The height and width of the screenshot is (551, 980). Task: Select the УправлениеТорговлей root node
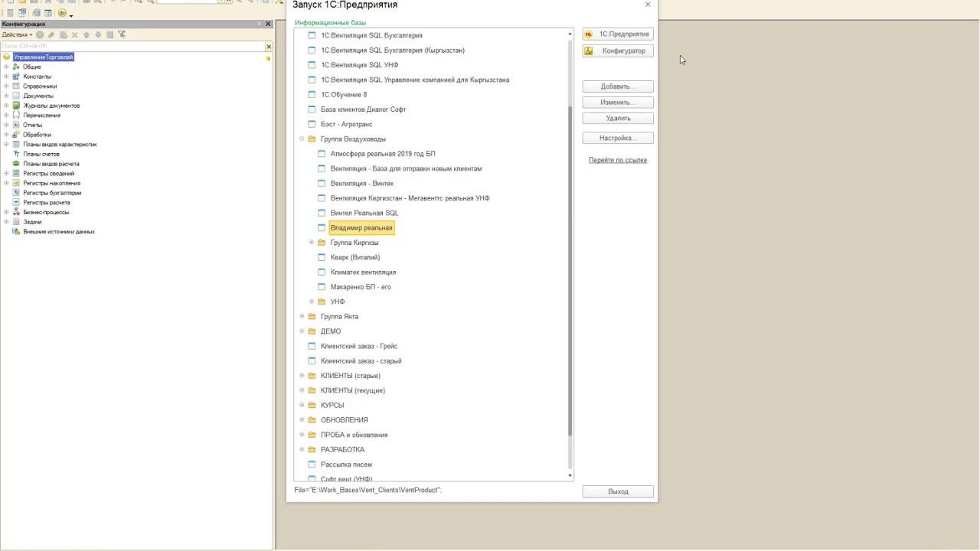pos(43,57)
